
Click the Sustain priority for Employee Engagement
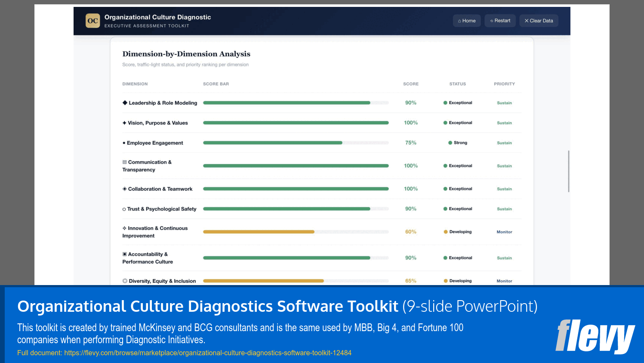click(505, 143)
